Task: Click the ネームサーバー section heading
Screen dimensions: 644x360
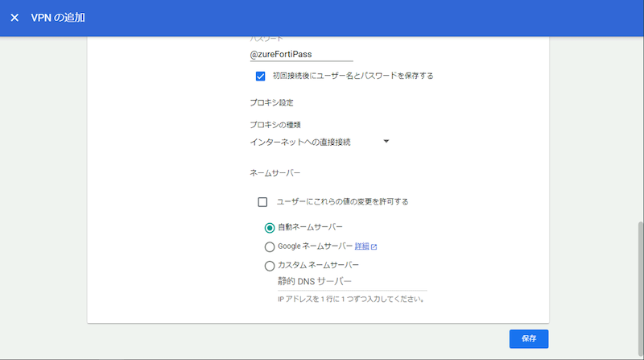Action: click(x=275, y=172)
